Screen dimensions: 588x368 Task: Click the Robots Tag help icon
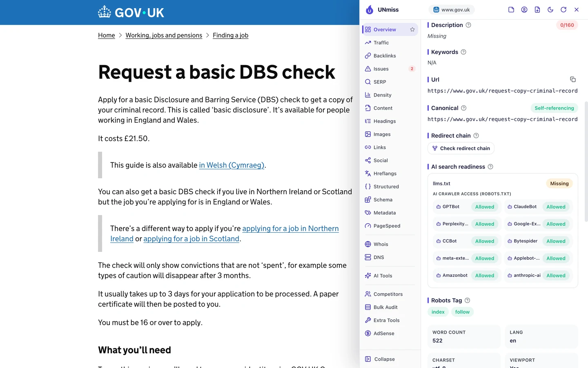pyautogui.click(x=468, y=300)
